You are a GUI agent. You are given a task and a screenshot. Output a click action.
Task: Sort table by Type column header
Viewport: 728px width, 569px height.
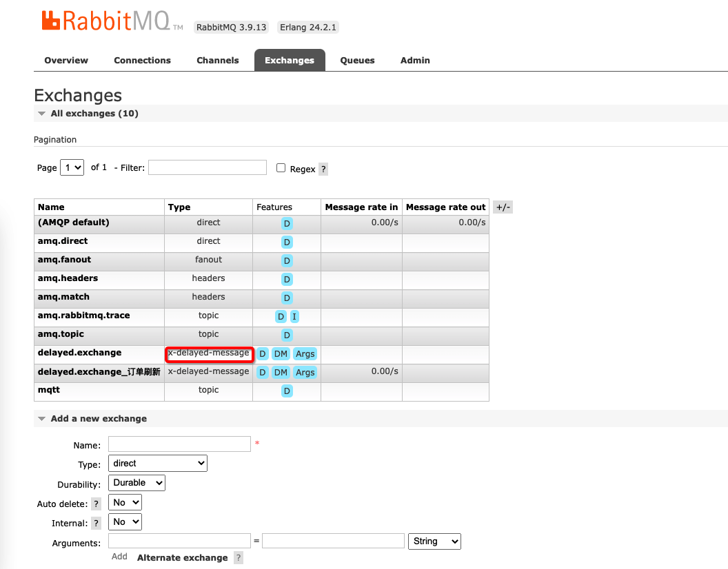click(x=179, y=207)
